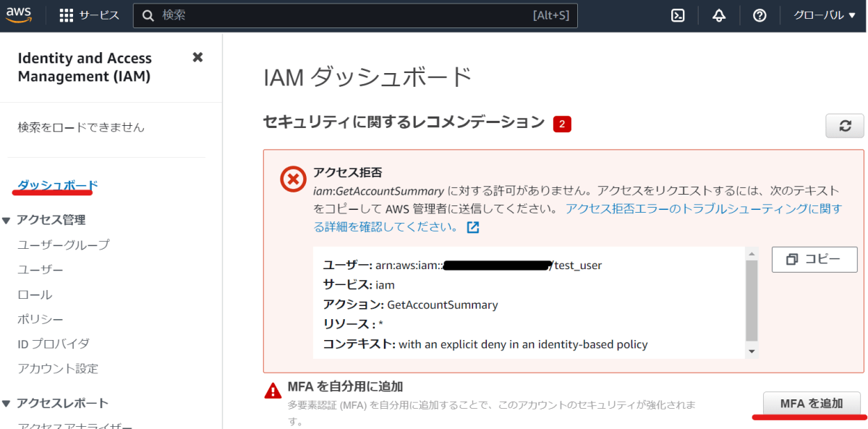Click the コピー button
The image size is (868, 429).
(x=814, y=259)
